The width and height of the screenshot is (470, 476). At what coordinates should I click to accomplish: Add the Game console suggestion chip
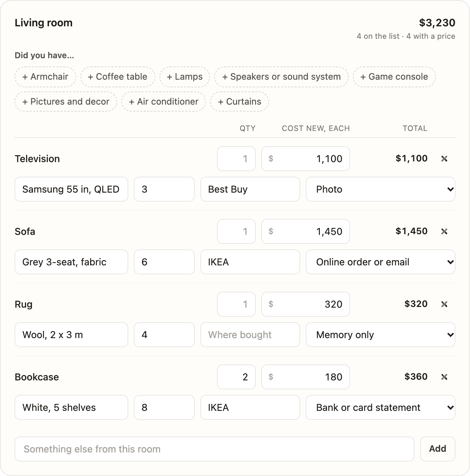[394, 77]
